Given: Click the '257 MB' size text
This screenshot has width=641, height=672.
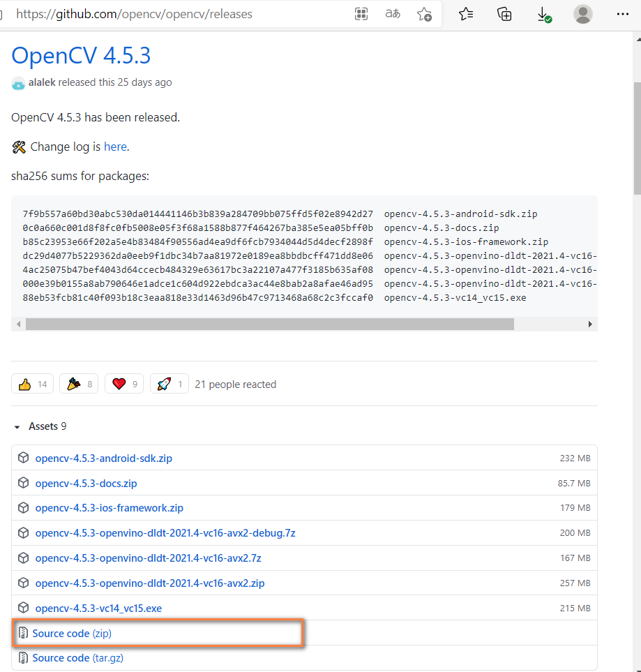Looking at the screenshot, I should click(575, 583).
